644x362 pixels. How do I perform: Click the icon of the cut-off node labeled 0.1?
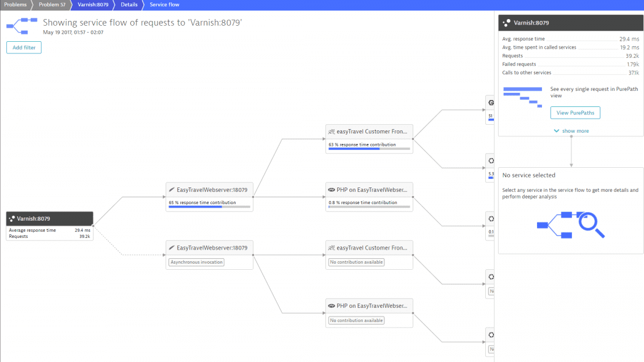(x=491, y=219)
